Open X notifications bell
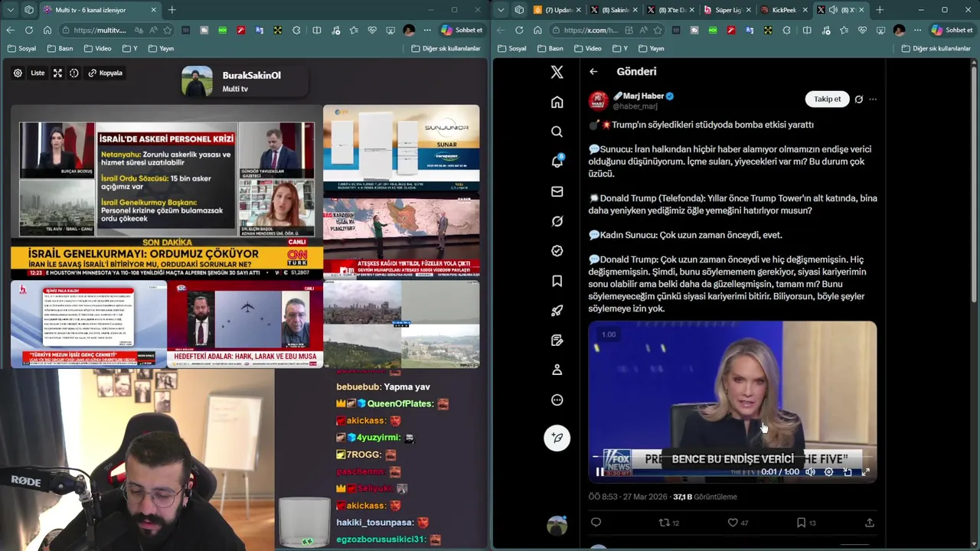This screenshot has height=551, width=980. 557,161
